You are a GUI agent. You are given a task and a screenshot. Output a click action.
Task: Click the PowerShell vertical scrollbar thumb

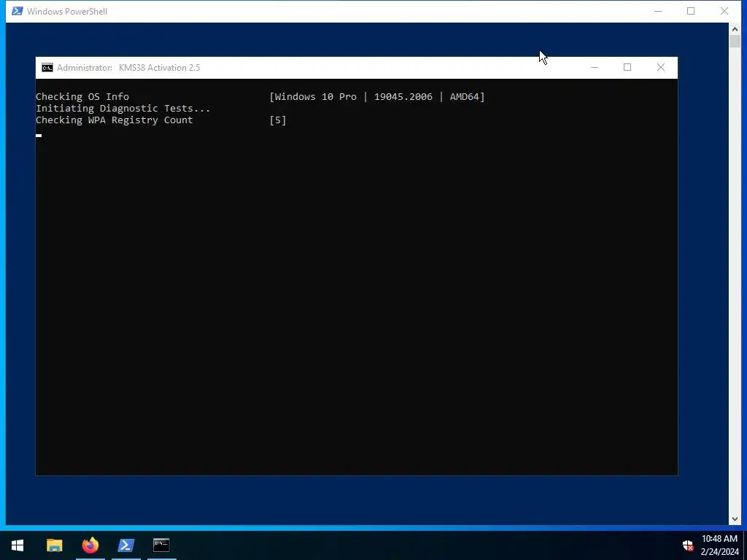click(735, 41)
